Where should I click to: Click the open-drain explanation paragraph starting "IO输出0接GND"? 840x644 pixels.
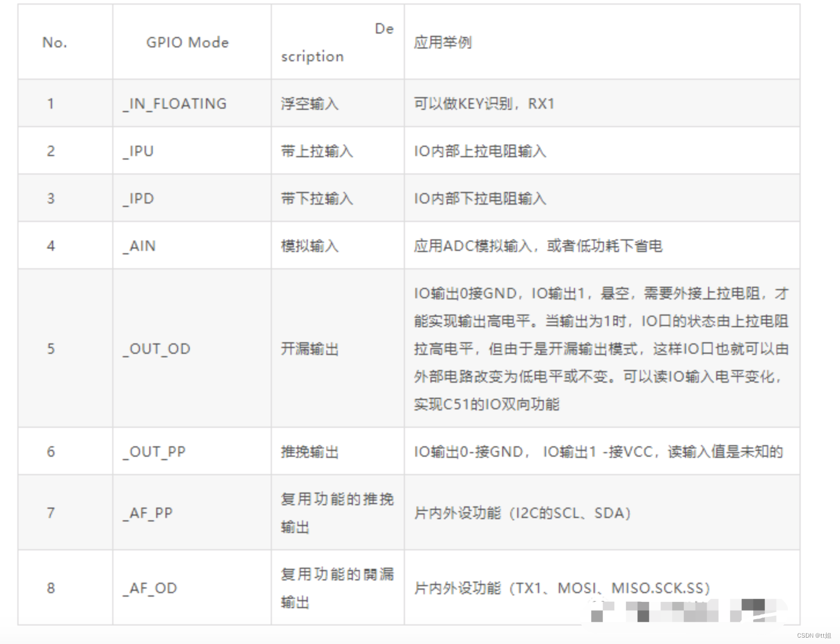[x=602, y=349]
